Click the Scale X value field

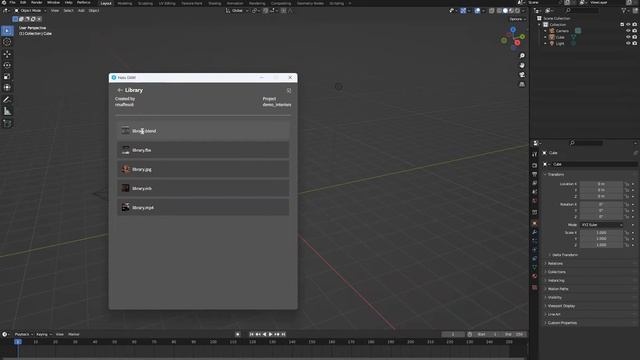602,233
